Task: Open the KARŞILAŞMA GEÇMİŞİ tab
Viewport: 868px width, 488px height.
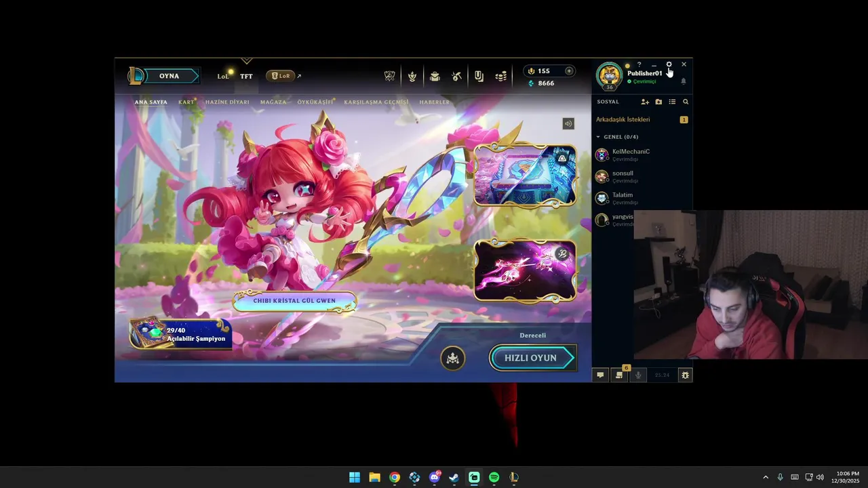Action: click(376, 102)
